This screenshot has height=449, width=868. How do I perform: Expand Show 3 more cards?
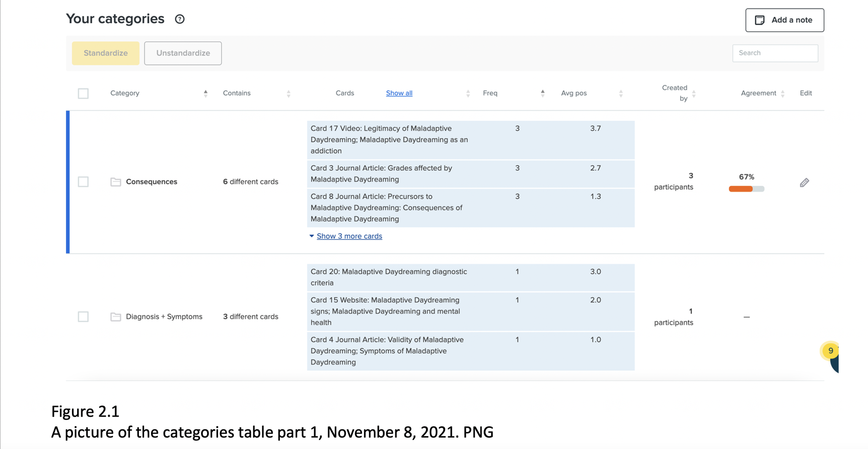[x=349, y=236]
